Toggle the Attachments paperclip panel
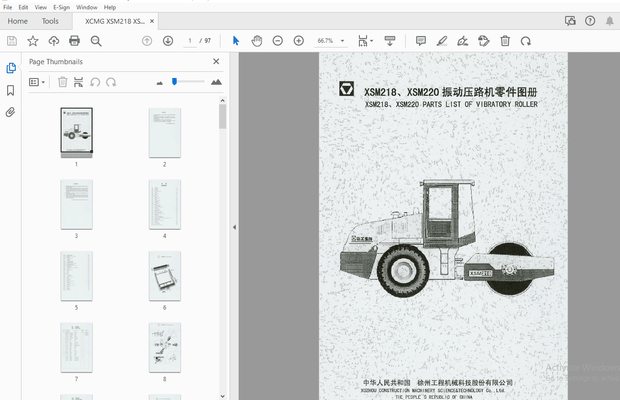Viewport: 620px width, 400px height. pyautogui.click(x=11, y=112)
